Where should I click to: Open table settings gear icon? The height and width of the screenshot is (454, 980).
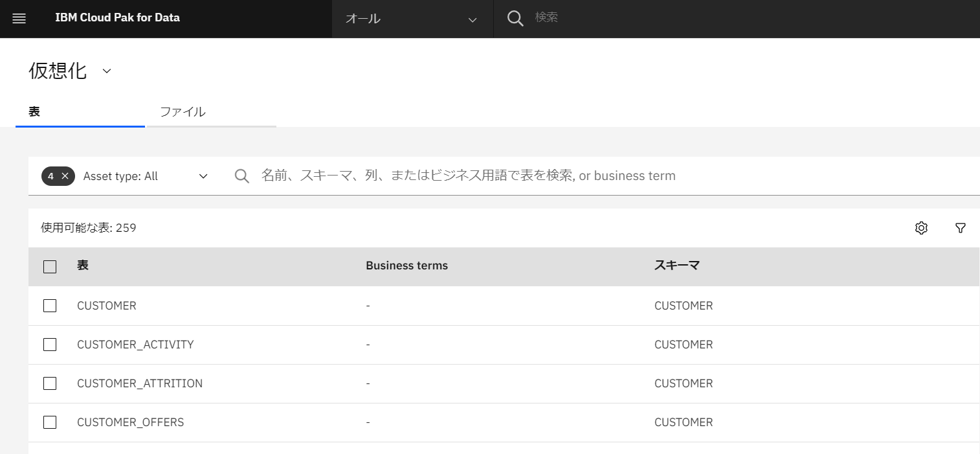tap(921, 228)
